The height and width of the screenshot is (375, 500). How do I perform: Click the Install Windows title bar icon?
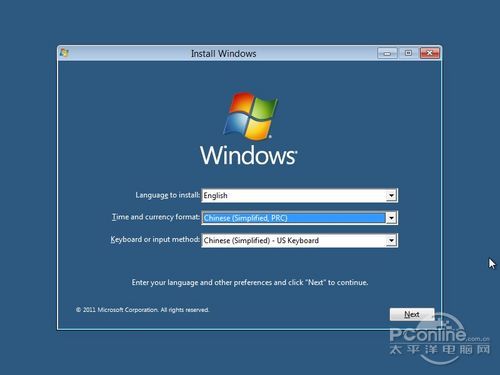64,53
